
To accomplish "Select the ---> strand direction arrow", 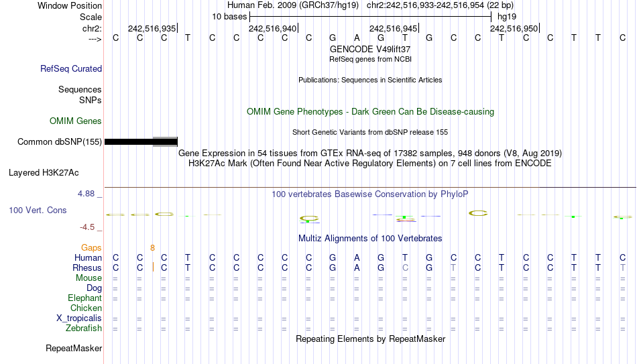I will (95, 39).
